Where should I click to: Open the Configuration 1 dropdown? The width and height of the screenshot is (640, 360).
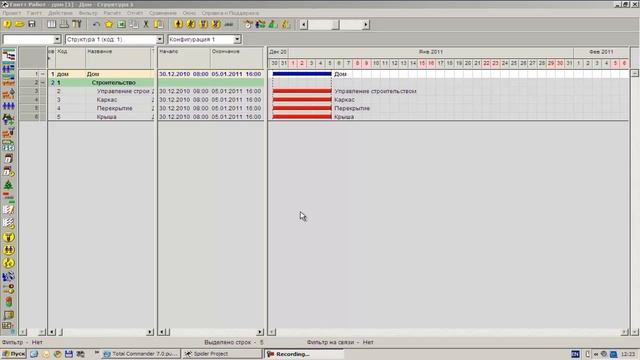pos(237,39)
